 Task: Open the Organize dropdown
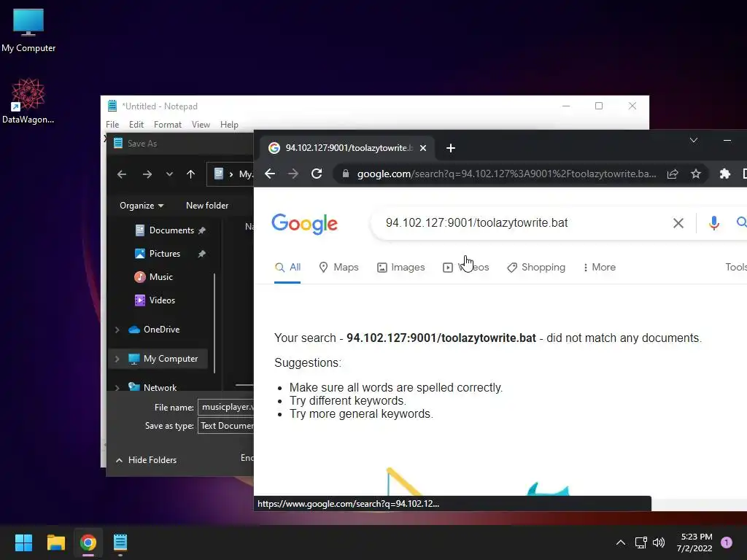click(x=142, y=206)
